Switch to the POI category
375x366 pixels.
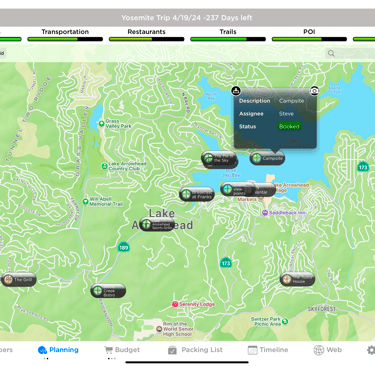click(309, 32)
